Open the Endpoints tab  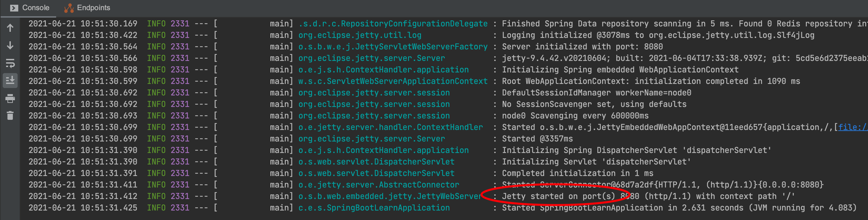click(x=87, y=7)
